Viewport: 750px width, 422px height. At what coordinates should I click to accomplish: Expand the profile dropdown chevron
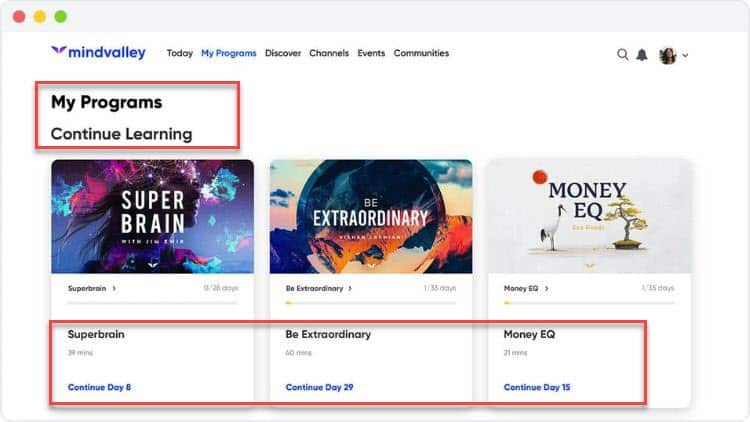click(x=685, y=56)
